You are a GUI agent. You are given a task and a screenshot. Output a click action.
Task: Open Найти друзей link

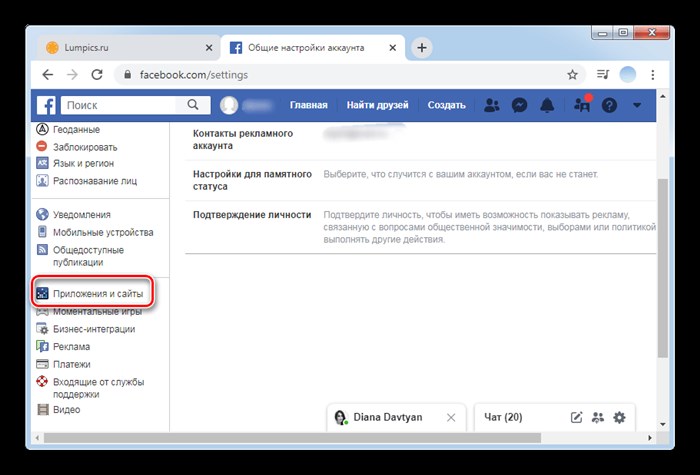[x=377, y=105]
